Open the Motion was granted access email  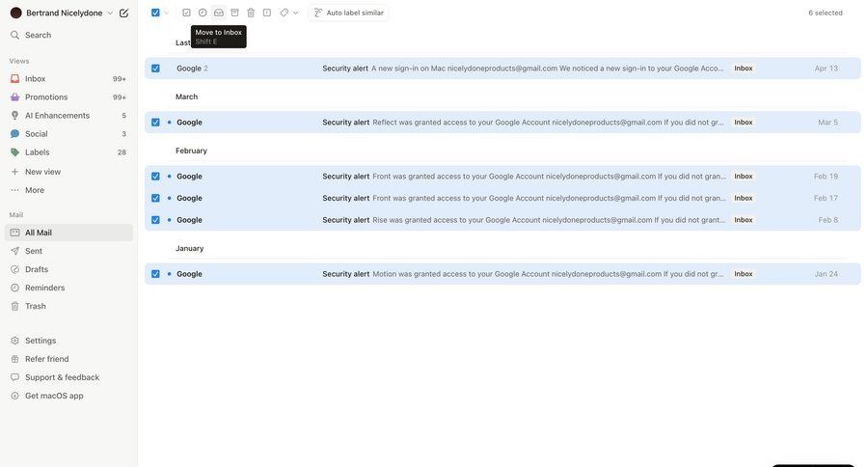[502, 274]
